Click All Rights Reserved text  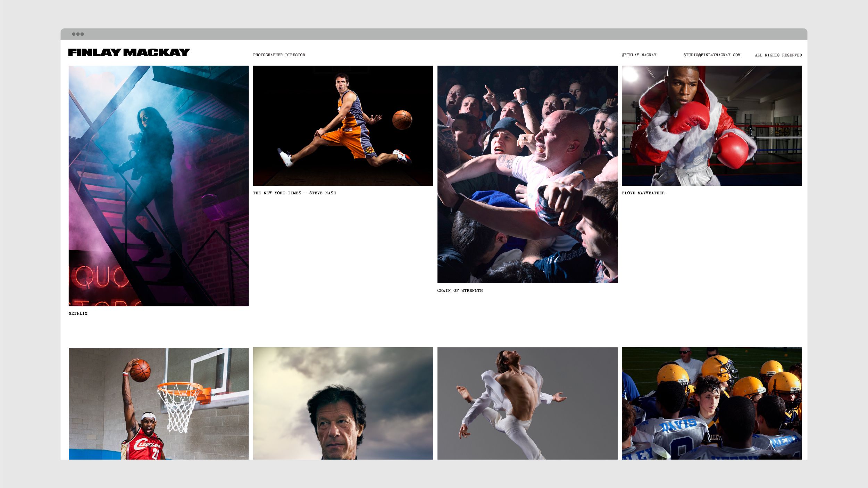[x=778, y=55]
